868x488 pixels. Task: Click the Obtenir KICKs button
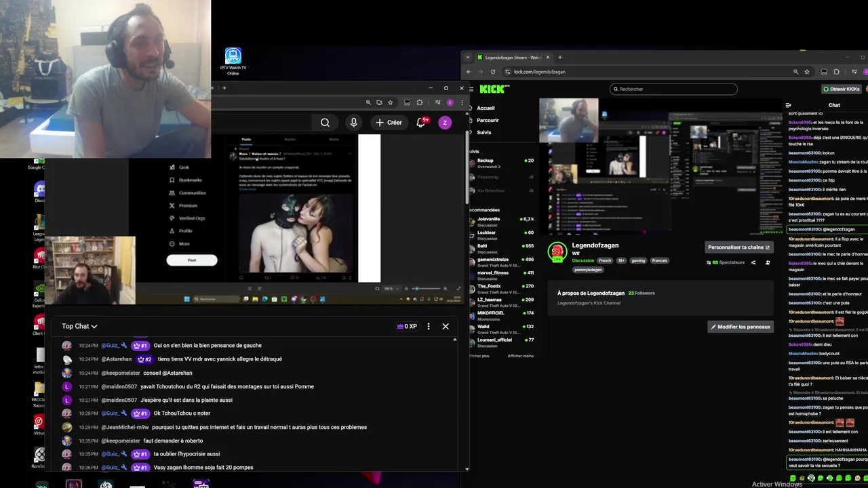(841, 89)
